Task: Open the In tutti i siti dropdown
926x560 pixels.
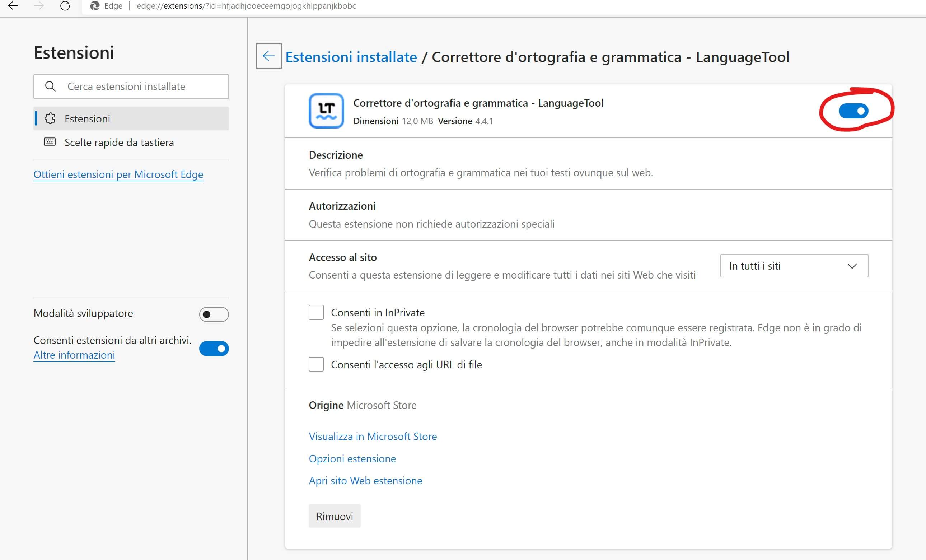Action: (794, 266)
